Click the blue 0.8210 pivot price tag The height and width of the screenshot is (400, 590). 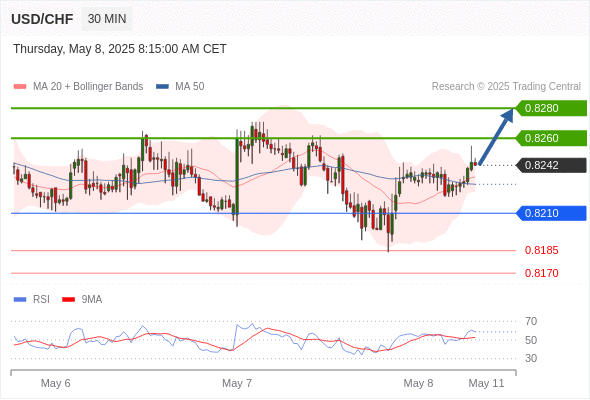click(x=551, y=213)
